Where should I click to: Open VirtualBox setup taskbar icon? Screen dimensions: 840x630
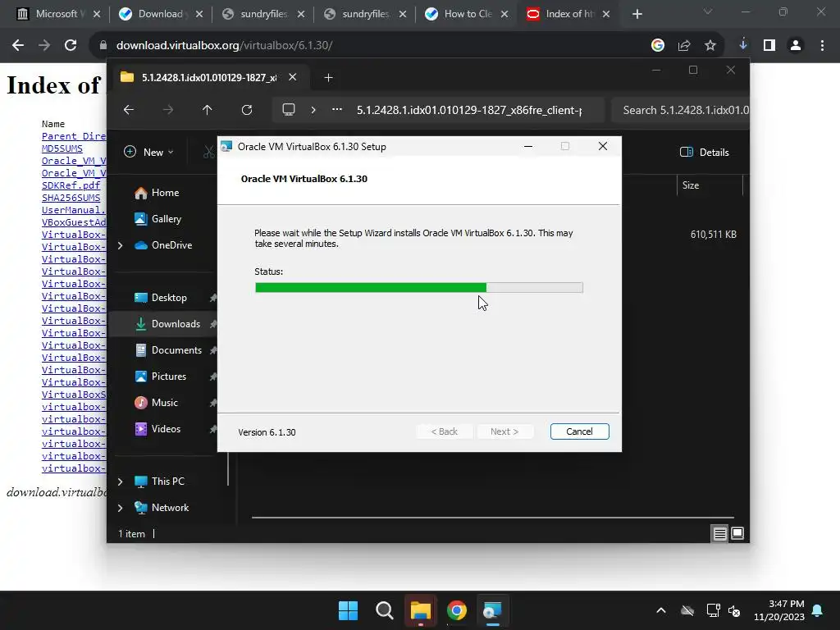pos(493,610)
